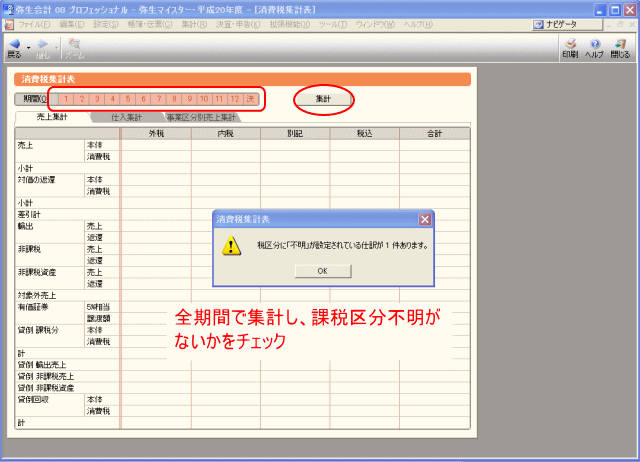
Task: Select period month 11
Action: (x=219, y=99)
